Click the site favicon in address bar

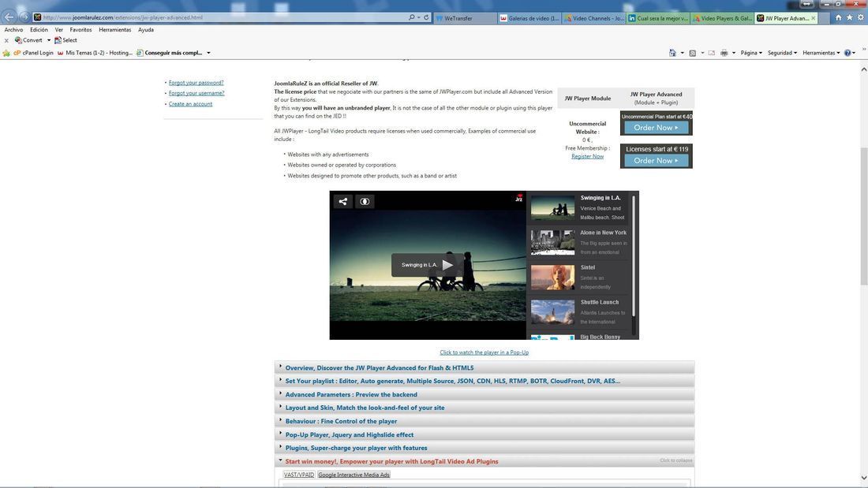37,17
